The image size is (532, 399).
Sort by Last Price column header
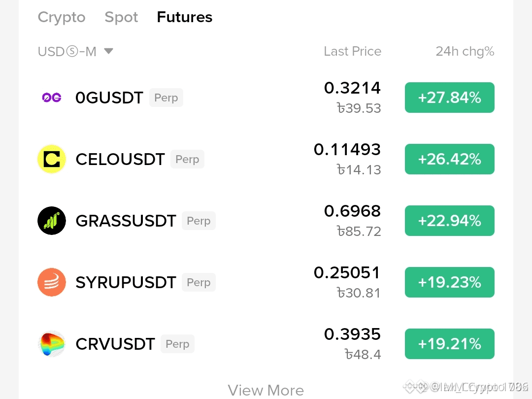[x=353, y=51]
